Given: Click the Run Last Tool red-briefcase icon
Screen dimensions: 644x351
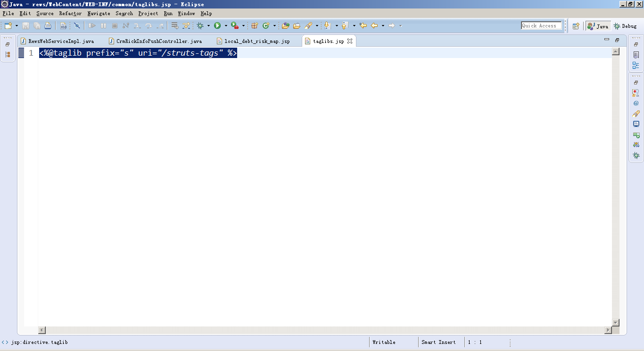Looking at the screenshot, I should coord(234,25).
